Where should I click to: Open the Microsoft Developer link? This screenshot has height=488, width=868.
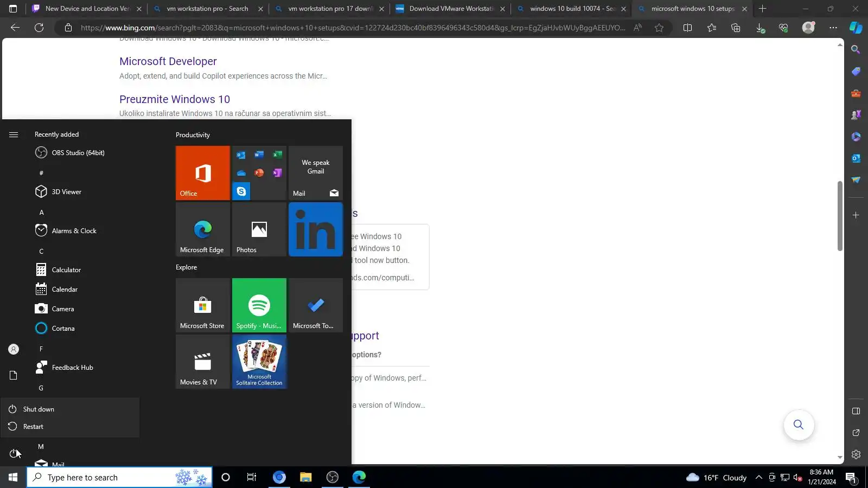click(x=168, y=61)
